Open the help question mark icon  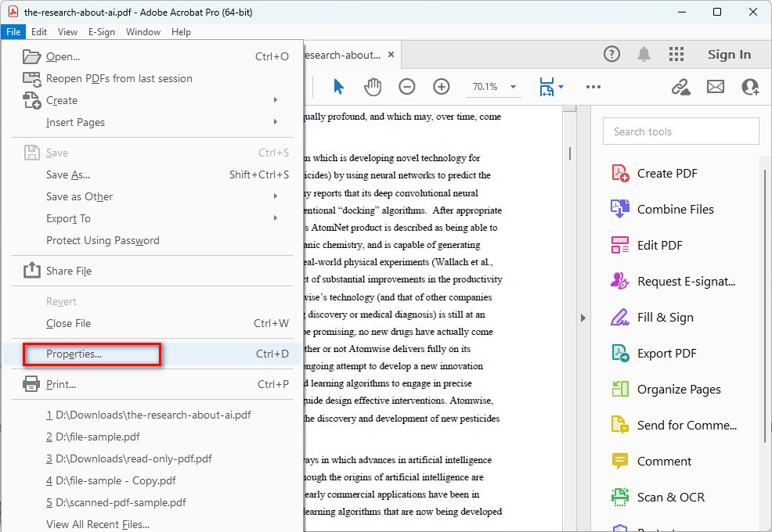coord(611,54)
